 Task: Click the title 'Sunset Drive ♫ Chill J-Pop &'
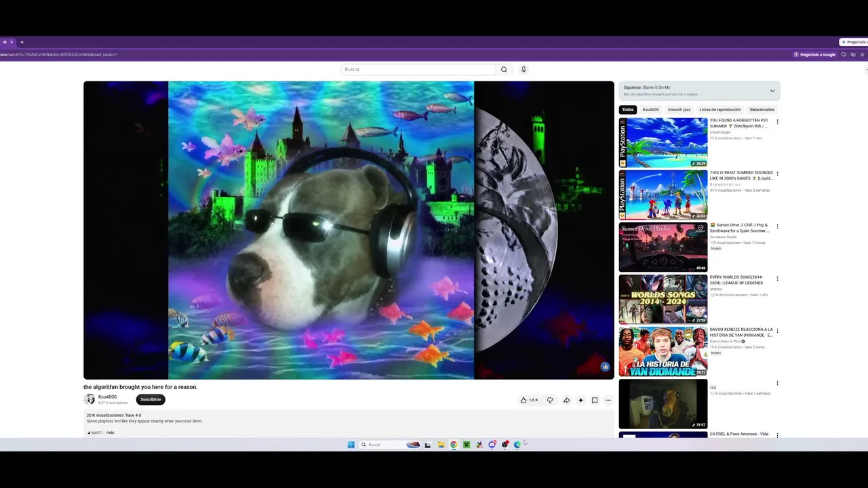pyautogui.click(x=740, y=228)
